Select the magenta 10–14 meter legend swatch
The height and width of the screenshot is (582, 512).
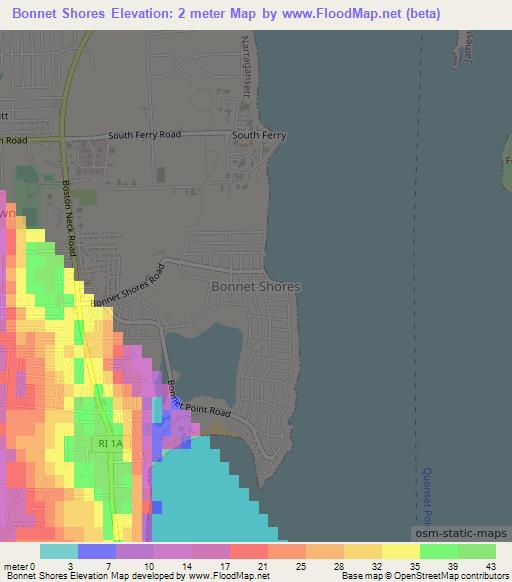(173, 551)
